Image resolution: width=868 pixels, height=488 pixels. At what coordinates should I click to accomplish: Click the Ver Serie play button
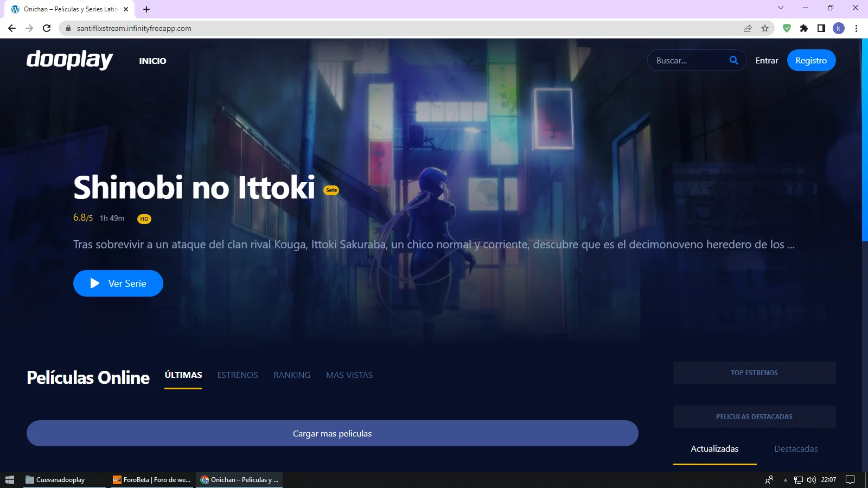point(118,283)
